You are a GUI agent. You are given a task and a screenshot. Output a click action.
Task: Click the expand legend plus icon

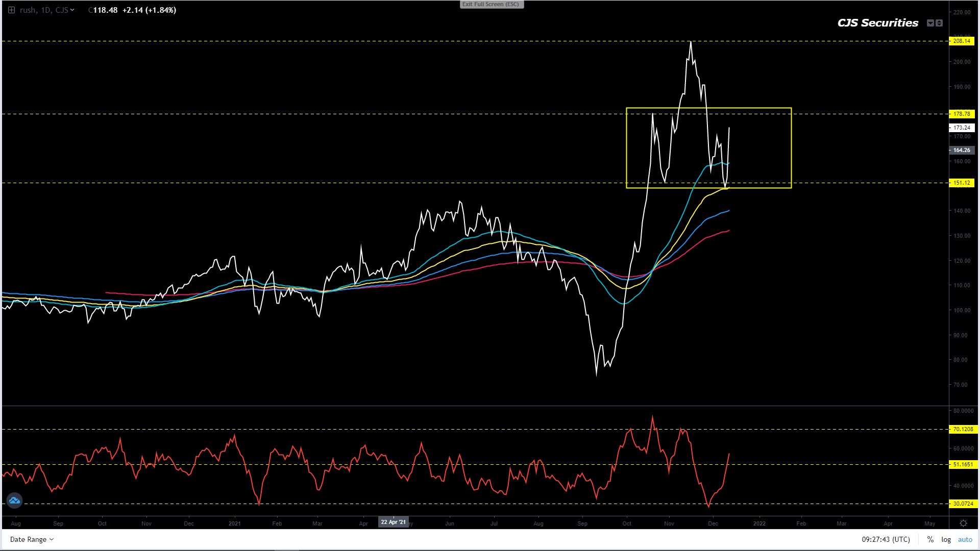[x=11, y=10]
